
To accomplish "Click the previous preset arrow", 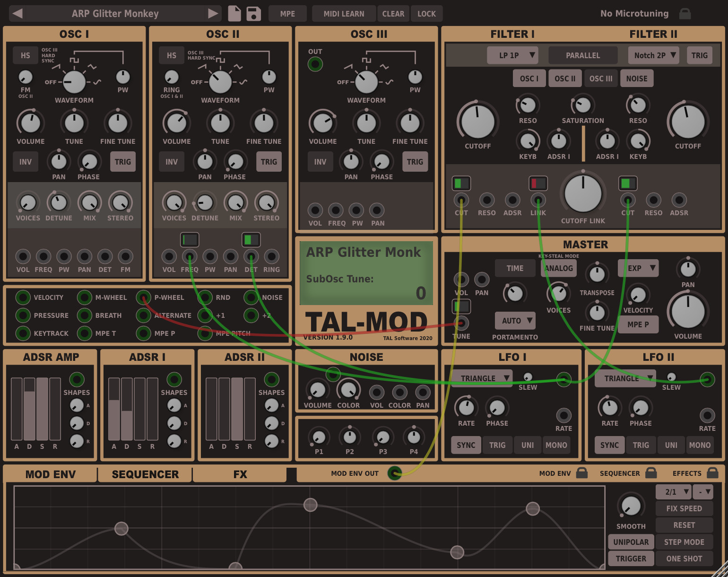I will (17, 13).
